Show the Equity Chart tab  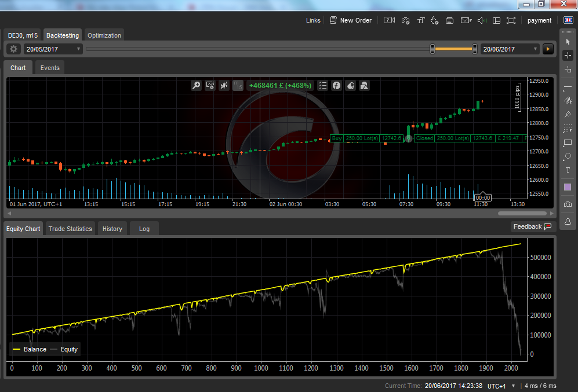coord(23,229)
